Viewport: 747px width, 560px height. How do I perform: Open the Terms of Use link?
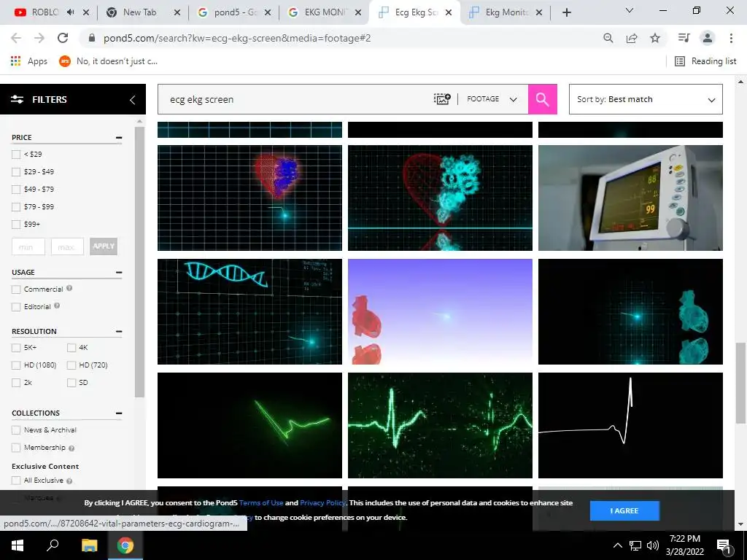pos(261,503)
